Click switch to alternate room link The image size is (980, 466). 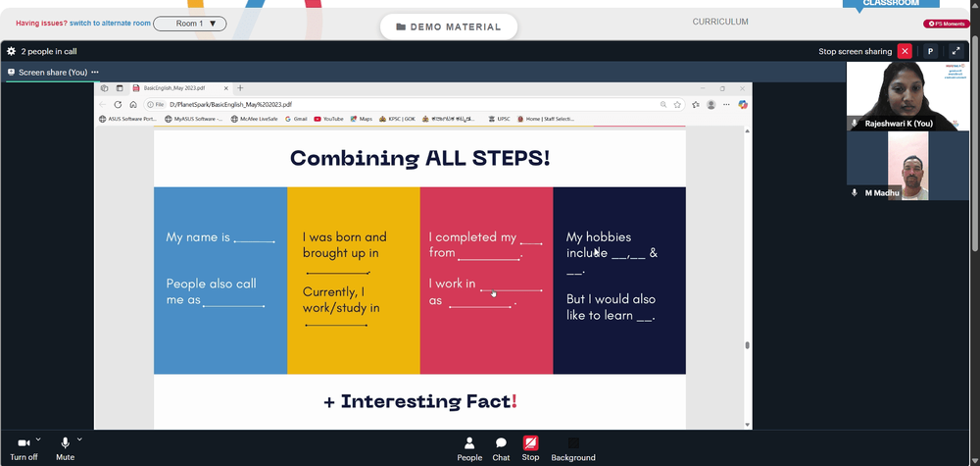tap(110, 24)
